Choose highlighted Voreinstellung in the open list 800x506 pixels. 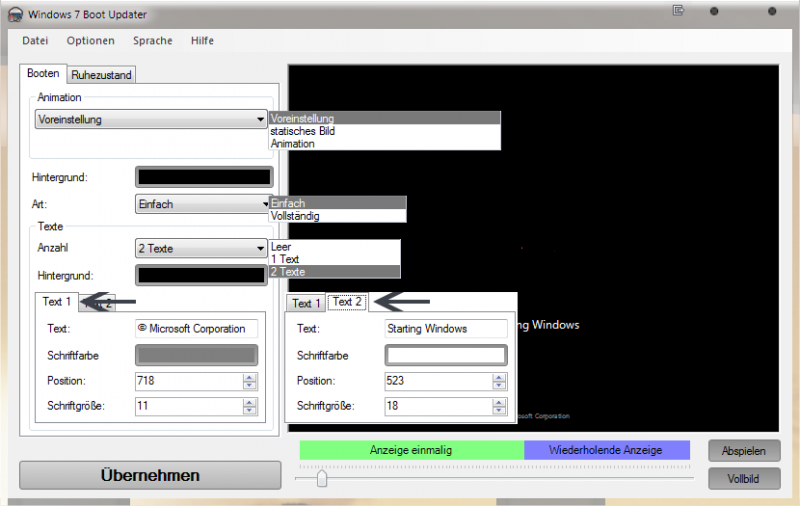(385, 118)
